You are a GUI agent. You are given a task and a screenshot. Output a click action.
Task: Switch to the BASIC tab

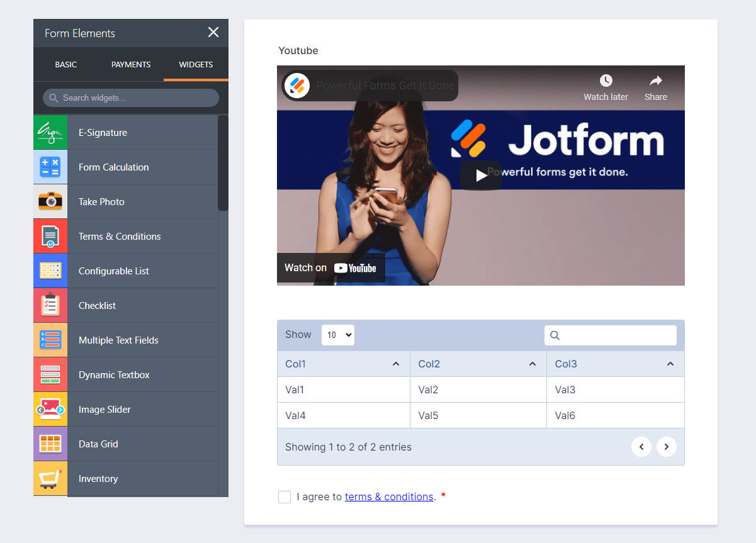(66, 64)
